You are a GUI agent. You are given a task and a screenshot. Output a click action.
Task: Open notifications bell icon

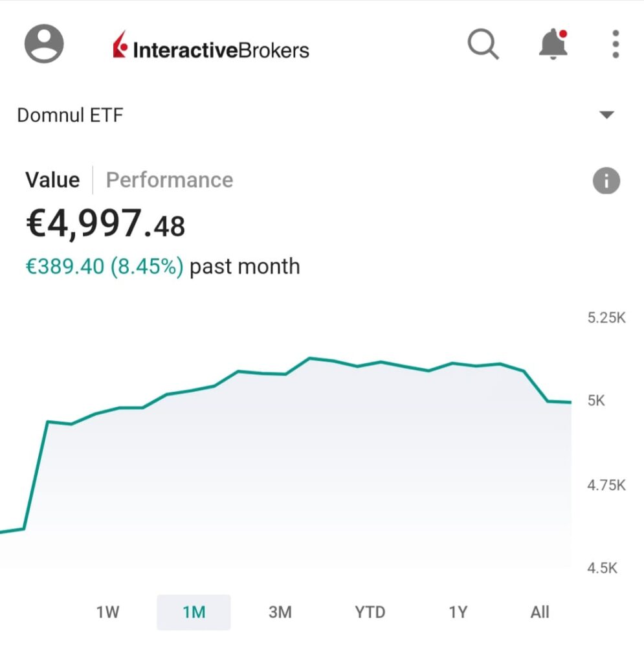553,45
